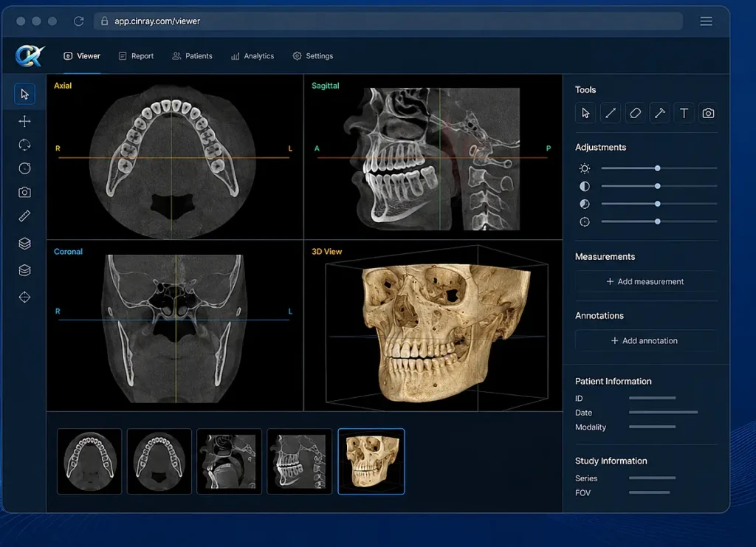756x547 pixels.
Task: Select the third thumbnail sagittal airway view
Action: click(x=229, y=461)
